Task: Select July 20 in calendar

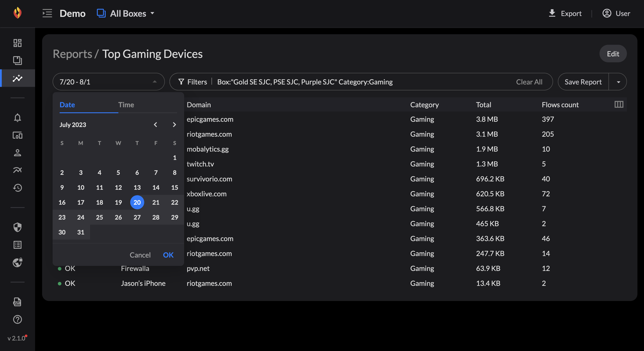Action: [137, 202]
